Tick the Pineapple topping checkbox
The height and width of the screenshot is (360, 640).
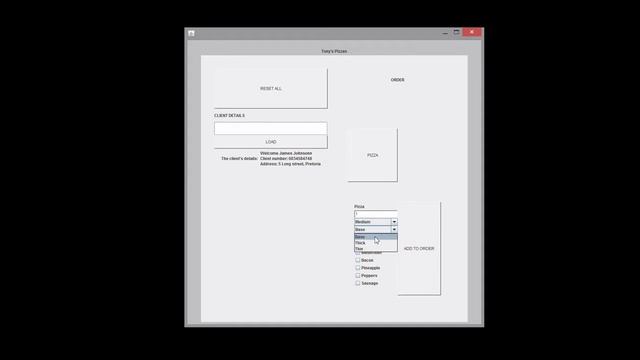coord(358,268)
